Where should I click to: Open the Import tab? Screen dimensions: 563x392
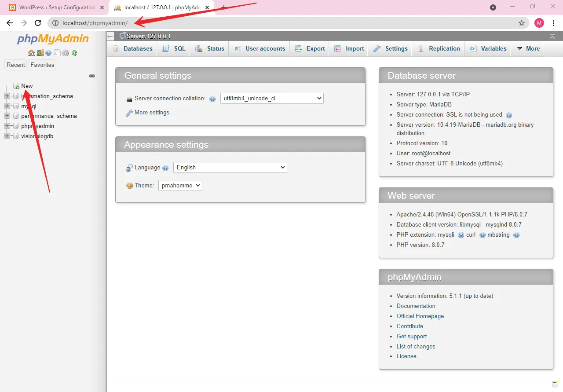pyautogui.click(x=349, y=48)
